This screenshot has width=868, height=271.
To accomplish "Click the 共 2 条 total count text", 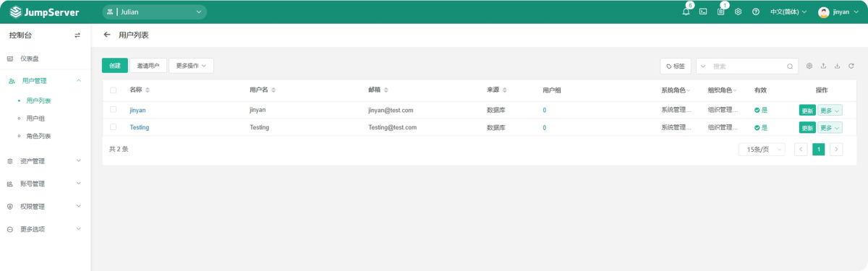I will click(119, 150).
